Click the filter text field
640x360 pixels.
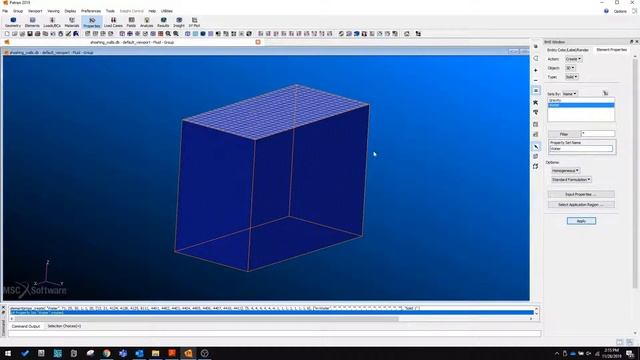click(x=598, y=134)
